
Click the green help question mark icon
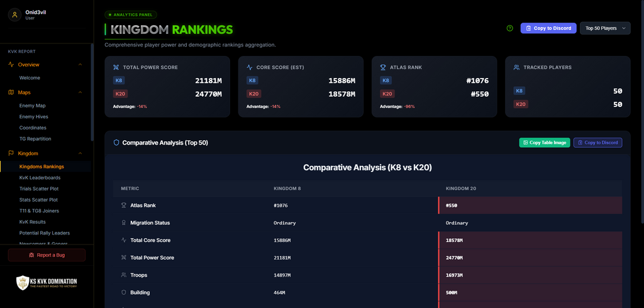tap(509, 28)
